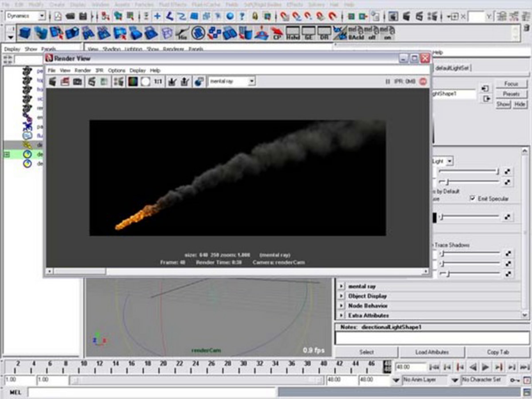Click the 1:1 real size icon
Screen dimensions: 532x399
(158, 82)
